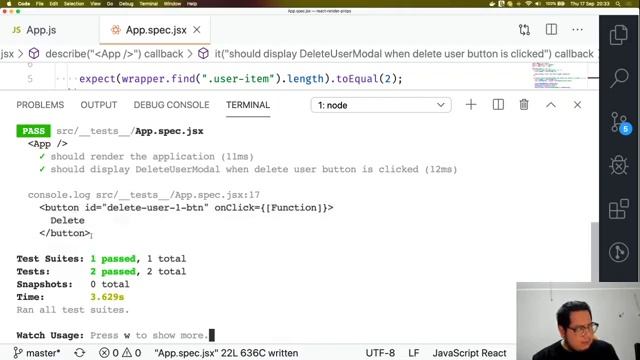Viewport: 640px width, 360px height.
Task: Open the Terminal menu in macOS menu bar
Action: pos(149,4)
